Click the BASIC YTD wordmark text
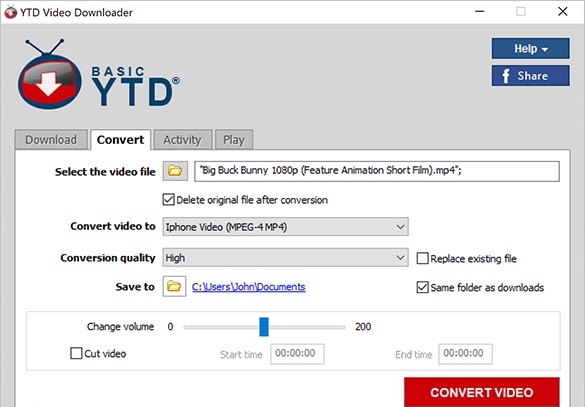This screenshot has height=407, width=585. click(136, 86)
